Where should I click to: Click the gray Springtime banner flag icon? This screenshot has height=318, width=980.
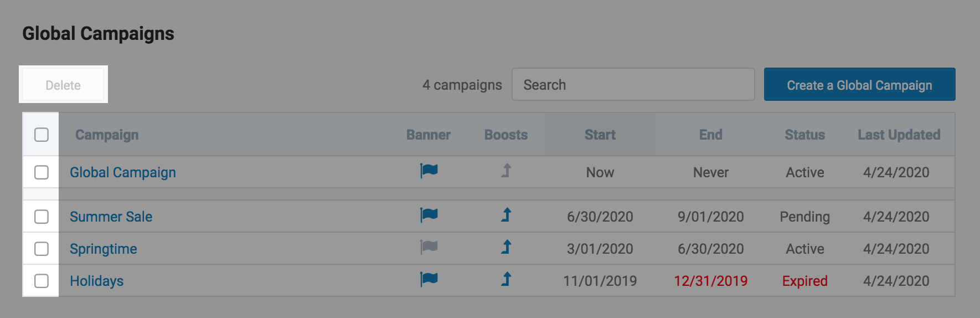(429, 248)
